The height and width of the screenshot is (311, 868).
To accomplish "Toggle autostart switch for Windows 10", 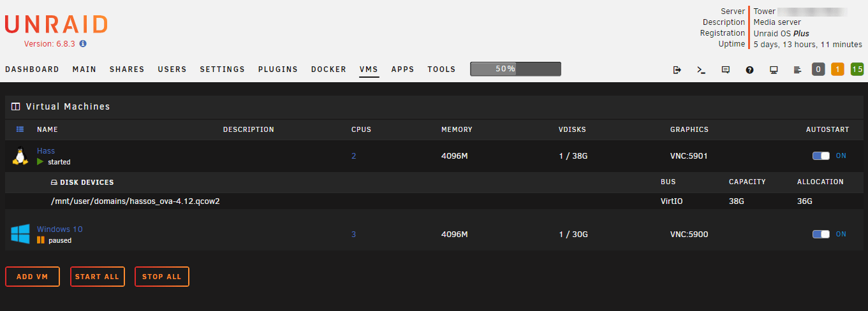I will click(821, 235).
